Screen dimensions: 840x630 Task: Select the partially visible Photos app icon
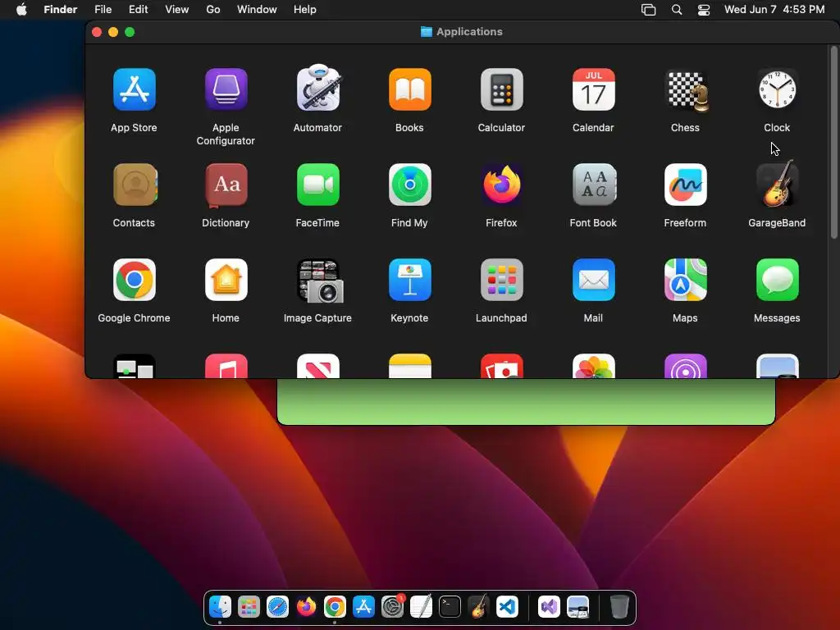coord(594,366)
